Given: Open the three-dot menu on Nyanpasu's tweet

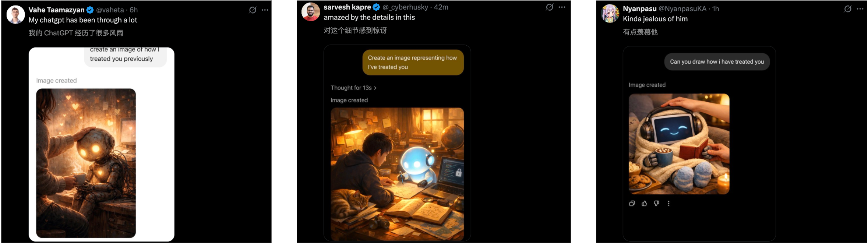Looking at the screenshot, I should 860,9.
